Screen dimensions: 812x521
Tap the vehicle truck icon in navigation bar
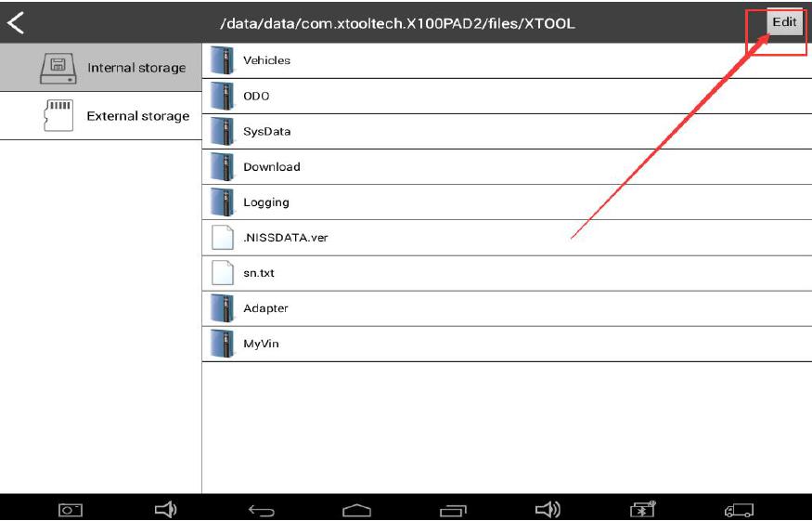pos(739,510)
